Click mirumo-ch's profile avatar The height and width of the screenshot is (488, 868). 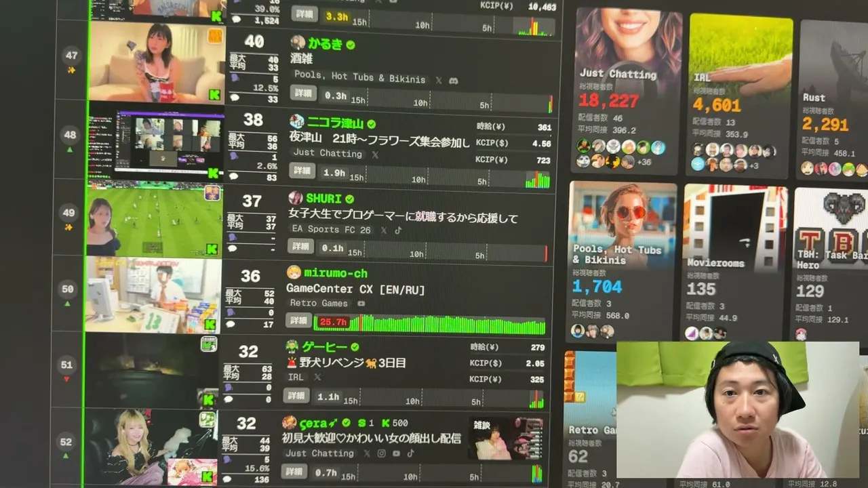(x=294, y=272)
